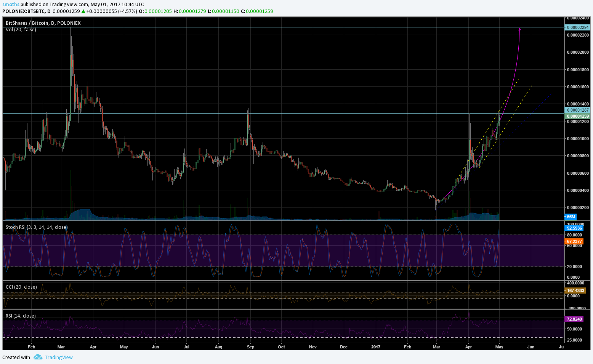
Task: Click the O:0.00001205 open value
Action: pos(155,11)
